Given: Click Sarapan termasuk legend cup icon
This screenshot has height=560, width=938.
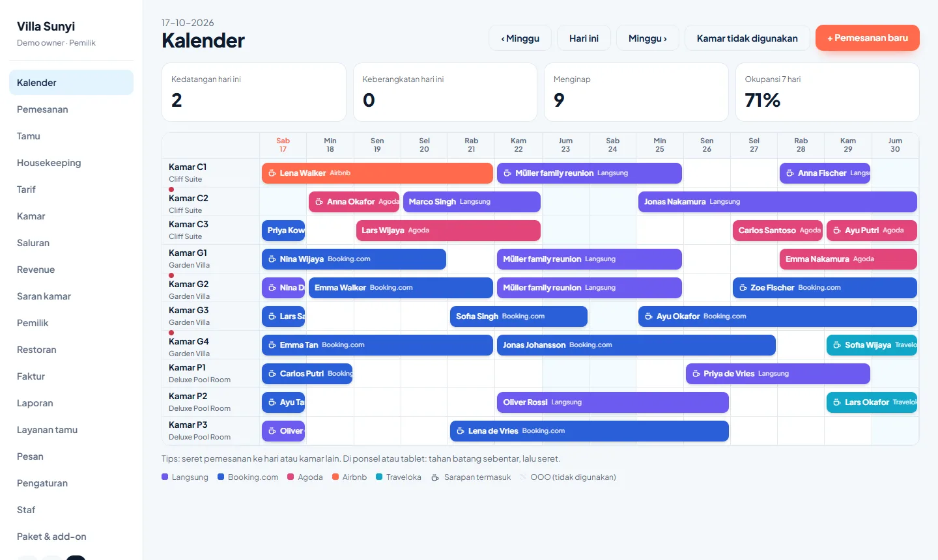Looking at the screenshot, I should pyautogui.click(x=435, y=477).
